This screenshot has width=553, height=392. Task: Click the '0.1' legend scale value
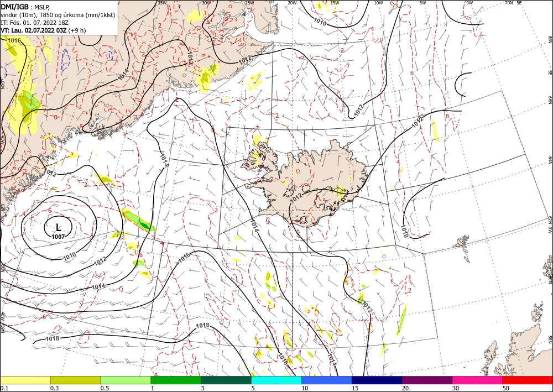pos(3,388)
